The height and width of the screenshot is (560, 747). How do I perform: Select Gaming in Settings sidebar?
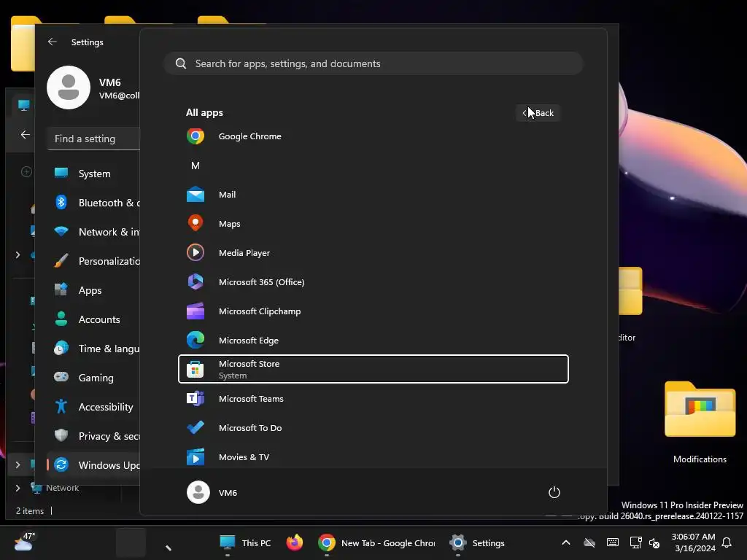(94, 378)
